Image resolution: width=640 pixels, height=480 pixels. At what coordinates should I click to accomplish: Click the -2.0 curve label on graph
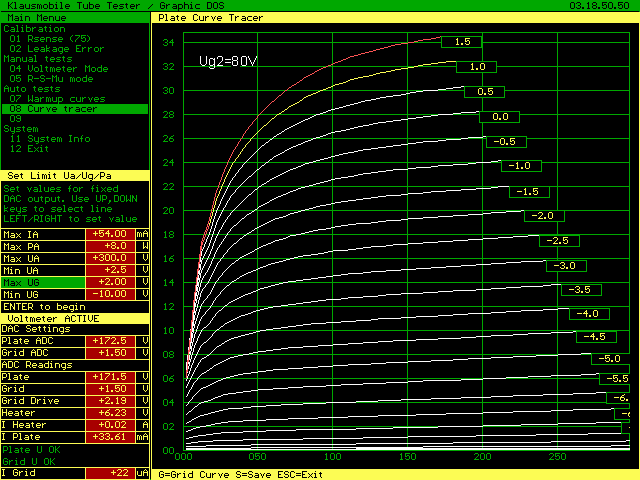(544, 216)
